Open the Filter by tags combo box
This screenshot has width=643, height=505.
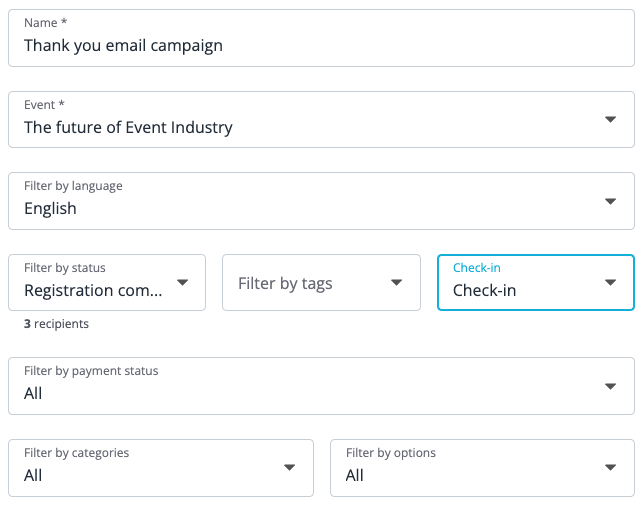pos(322,282)
